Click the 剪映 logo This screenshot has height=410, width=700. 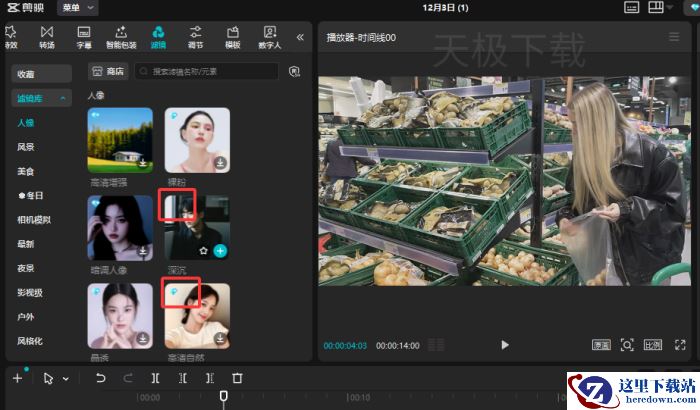(25, 8)
